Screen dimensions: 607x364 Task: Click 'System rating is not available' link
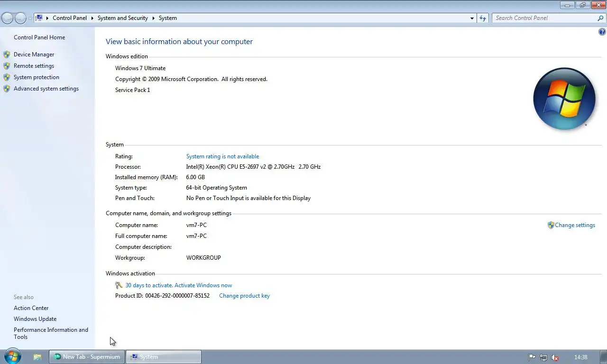point(222,156)
